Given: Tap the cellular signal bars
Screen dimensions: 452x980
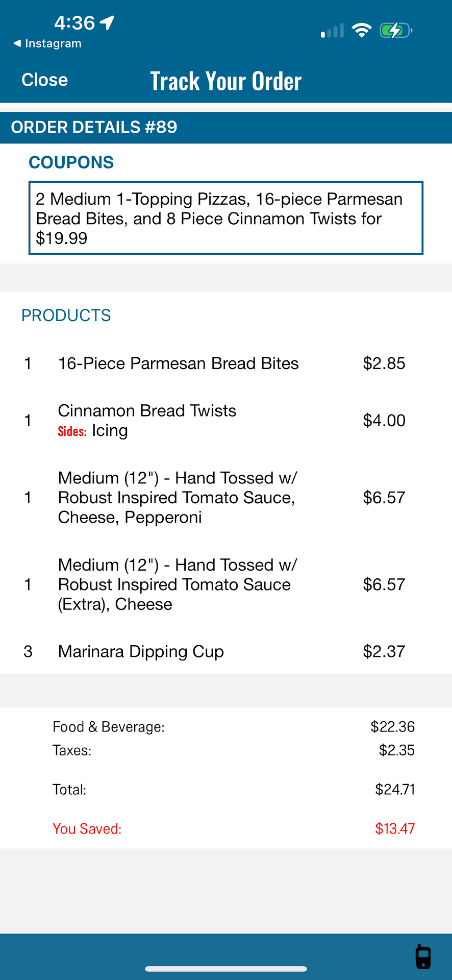Looking at the screenshot, I should 332,31.
